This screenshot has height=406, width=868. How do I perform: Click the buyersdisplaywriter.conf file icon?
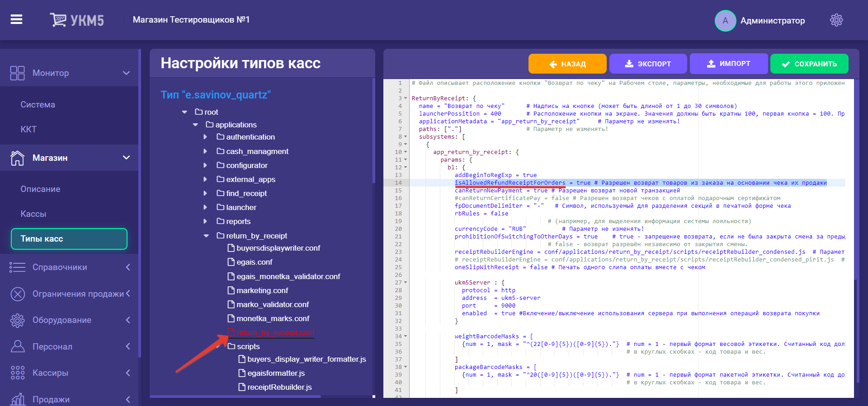[231, 248]
